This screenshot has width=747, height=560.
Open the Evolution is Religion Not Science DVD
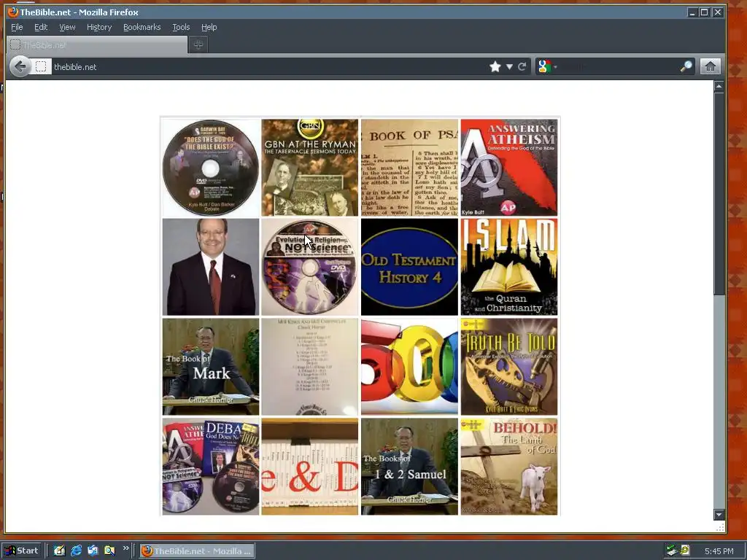click(309, 267)
